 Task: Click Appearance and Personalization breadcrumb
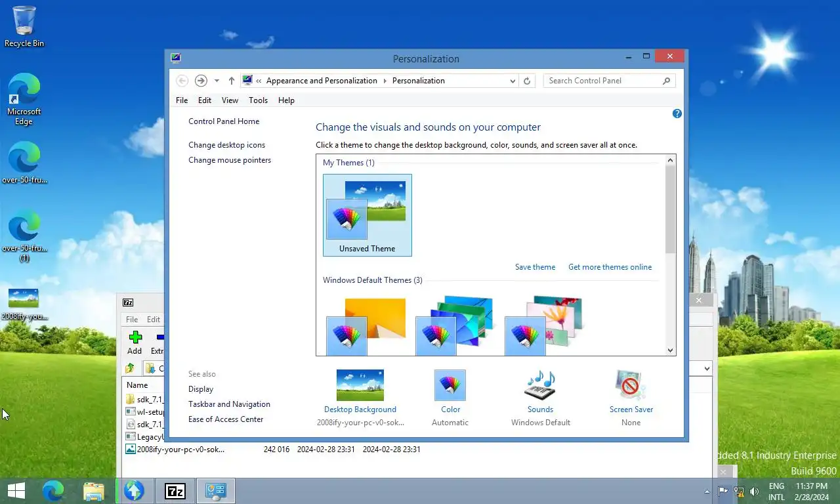(322, 81)
